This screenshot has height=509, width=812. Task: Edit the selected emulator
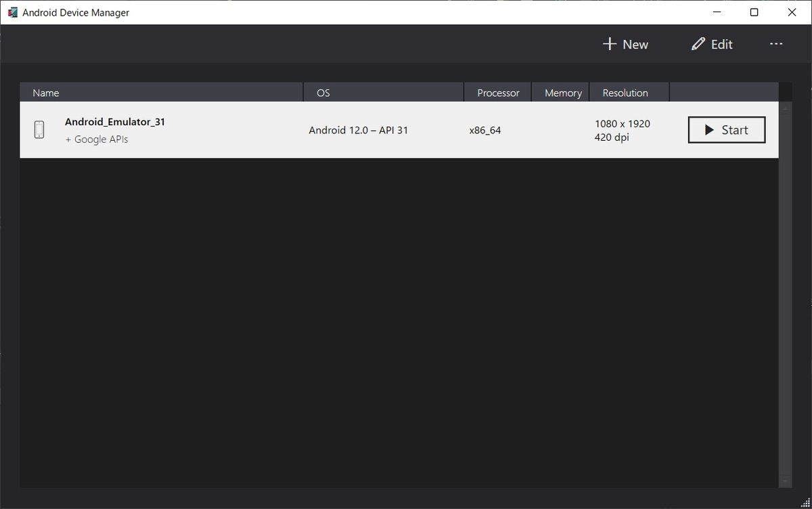[x=712, y=43]
